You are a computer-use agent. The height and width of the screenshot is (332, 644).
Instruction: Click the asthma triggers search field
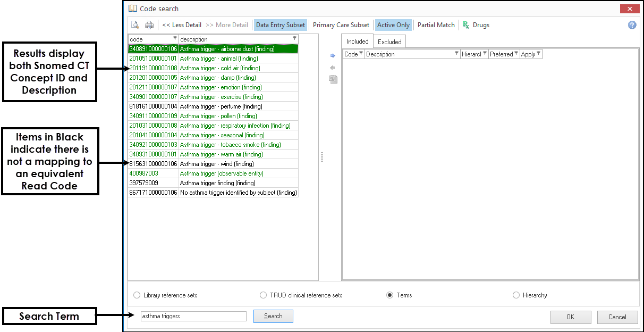[193, 316]
